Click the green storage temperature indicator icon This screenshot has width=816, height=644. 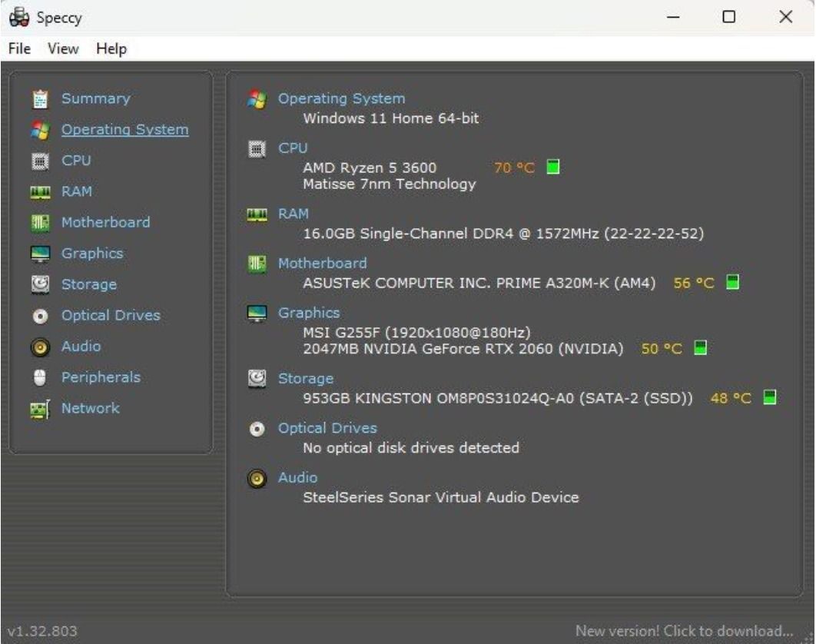(770, 397)
